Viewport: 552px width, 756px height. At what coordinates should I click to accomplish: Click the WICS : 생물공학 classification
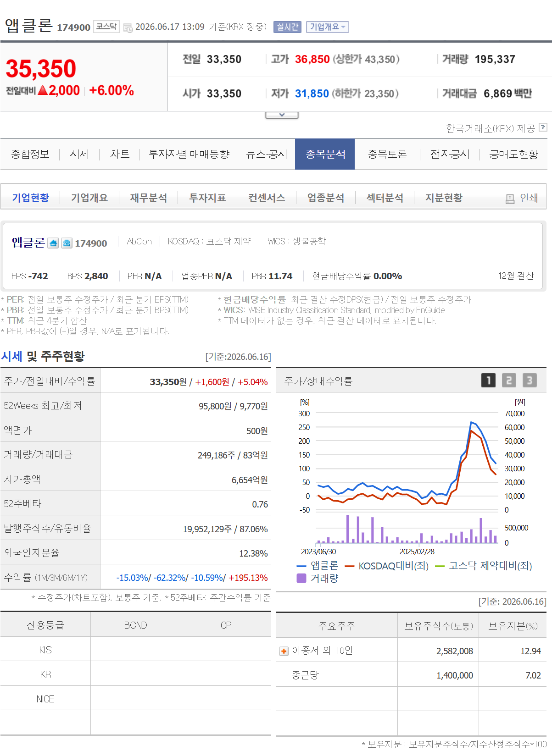pyautogui.click(x=296, y=241)
